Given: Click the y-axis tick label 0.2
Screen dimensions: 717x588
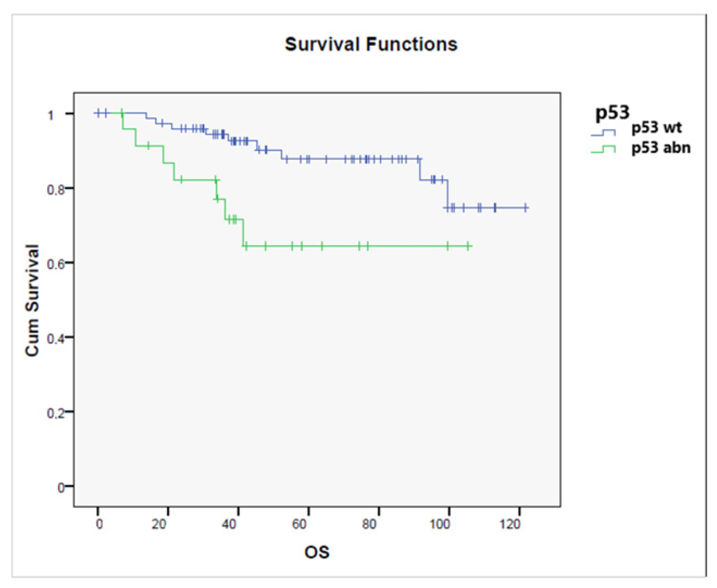Looking at the screenshot, I should (56, 413).
